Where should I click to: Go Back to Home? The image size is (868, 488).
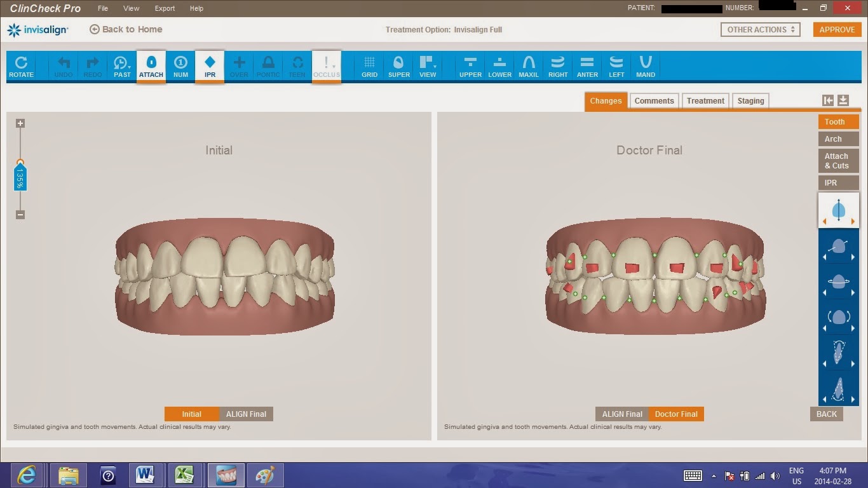pos(126,29)
